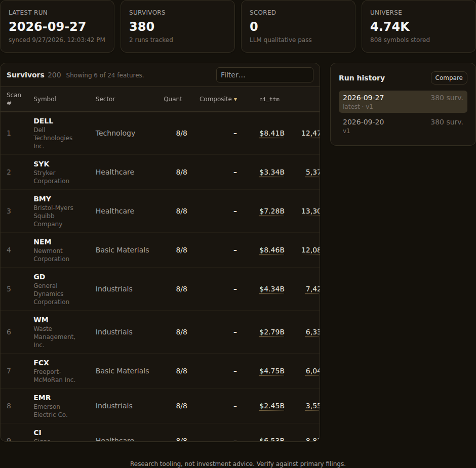Click the NEM ni_ttm value $8.46B
Viewport: 476px width, 468px height.
tap(272, 250)
